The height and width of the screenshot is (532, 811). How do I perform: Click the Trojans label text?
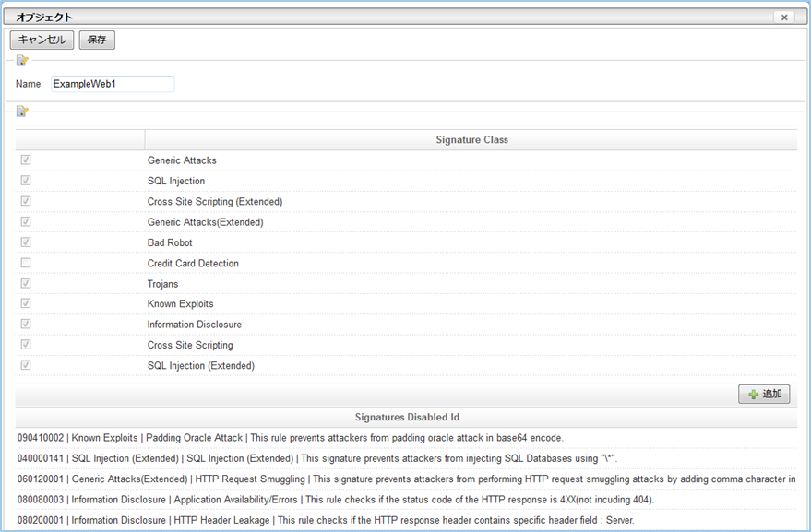pos(162,284)
